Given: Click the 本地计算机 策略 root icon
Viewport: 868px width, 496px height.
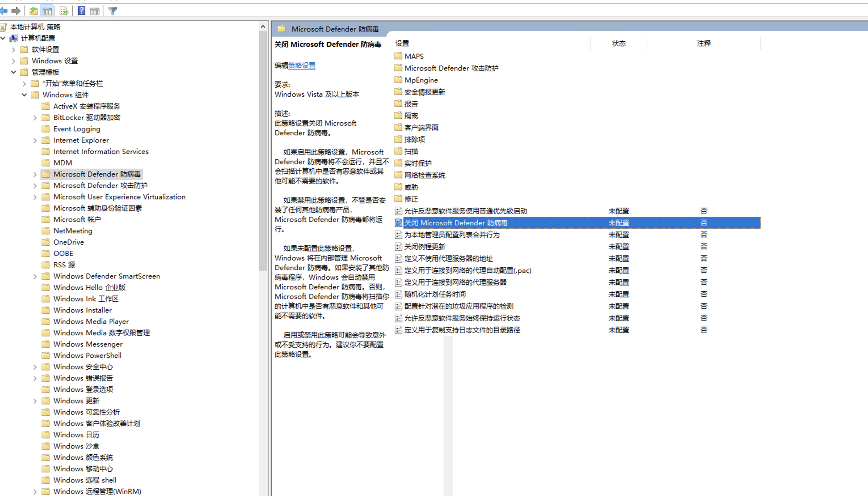Looking at the screenshot, I should click(3, 26).
